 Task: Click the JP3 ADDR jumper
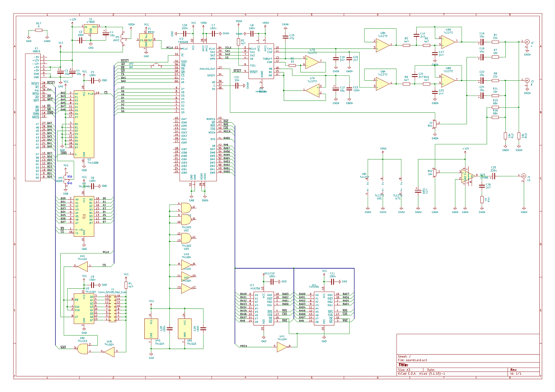pos(66,180)
